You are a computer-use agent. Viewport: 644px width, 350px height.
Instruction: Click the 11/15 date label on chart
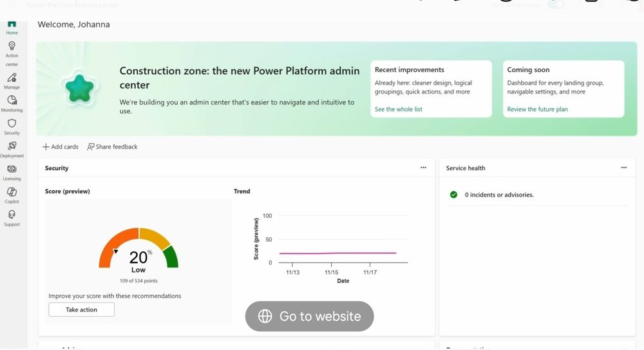pyautogui.click(x=332, y=272)
